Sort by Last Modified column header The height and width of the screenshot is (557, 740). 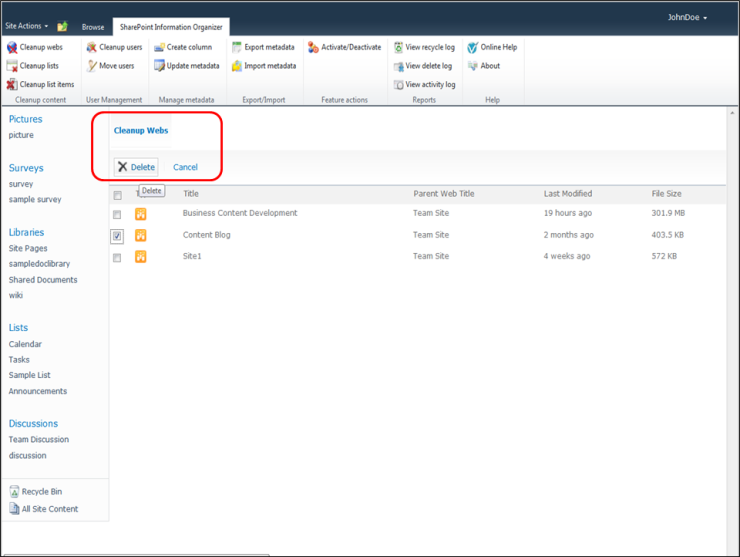coord(568,194)
